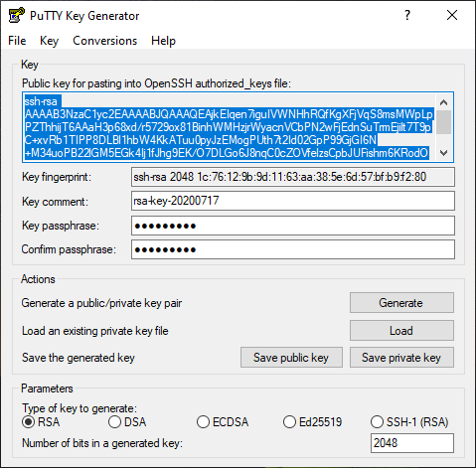Click the question mark help button
This screenshot has width=476, height=468.
point(407,15)
